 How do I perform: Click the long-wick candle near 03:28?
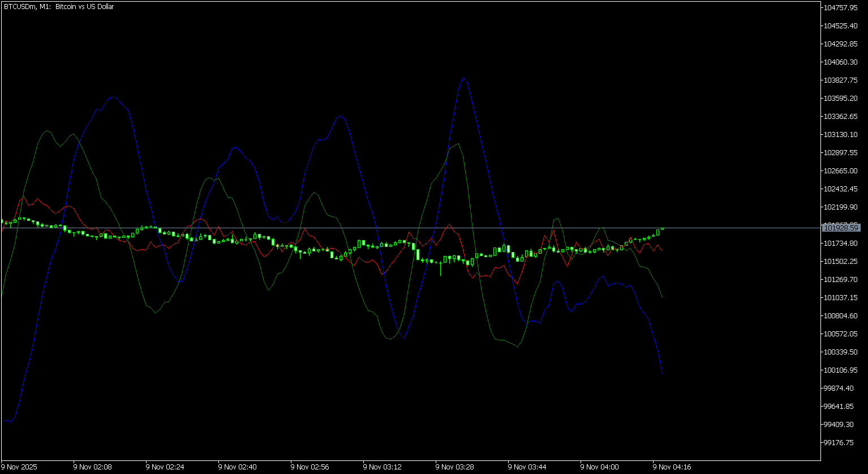coord(441,267)
